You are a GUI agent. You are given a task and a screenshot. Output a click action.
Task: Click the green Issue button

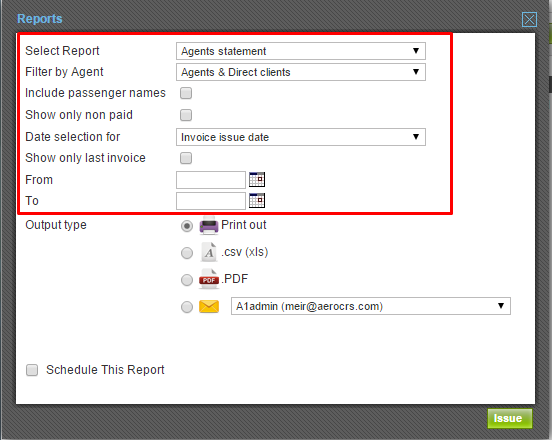click(x=510, y=419)
